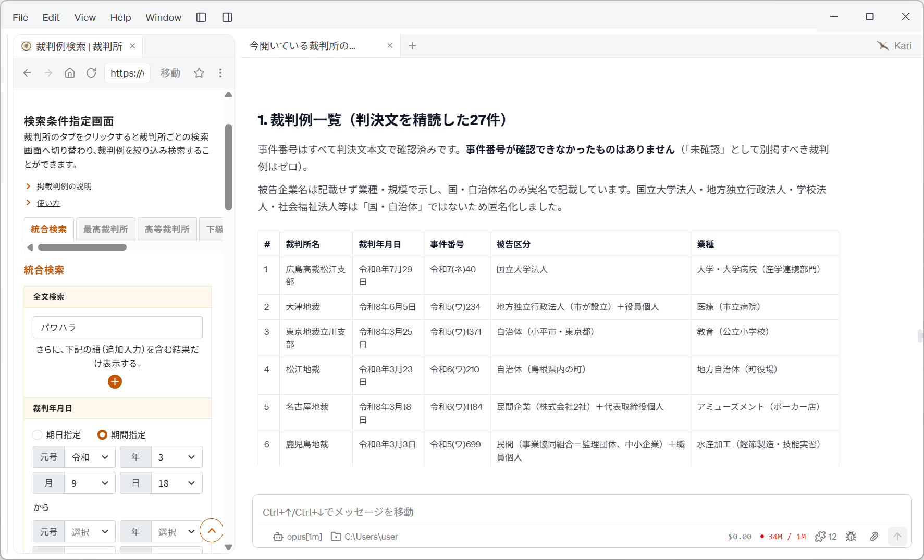
Task: Go back in embedded browser
Action: point(27,73)
